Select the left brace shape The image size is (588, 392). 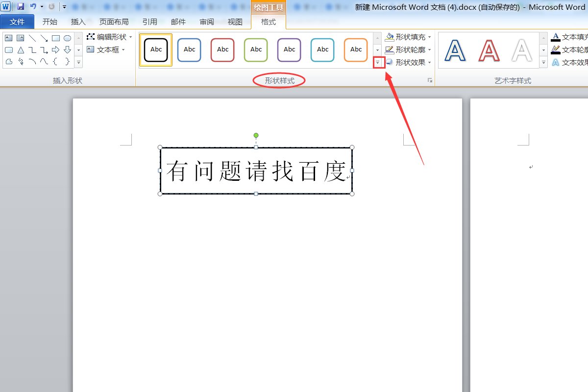pos(56,61)
